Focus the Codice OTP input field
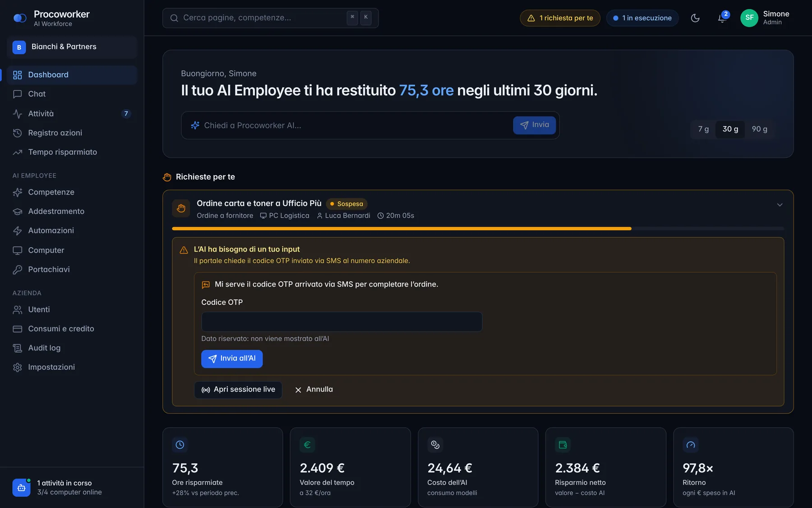Viewport: 812px width, 508px height. [341, 322]
